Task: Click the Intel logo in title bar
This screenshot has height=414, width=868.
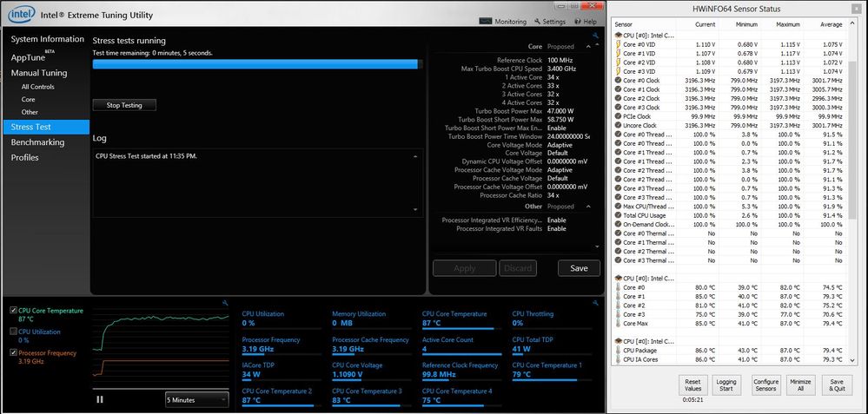Action: [21, 15]
